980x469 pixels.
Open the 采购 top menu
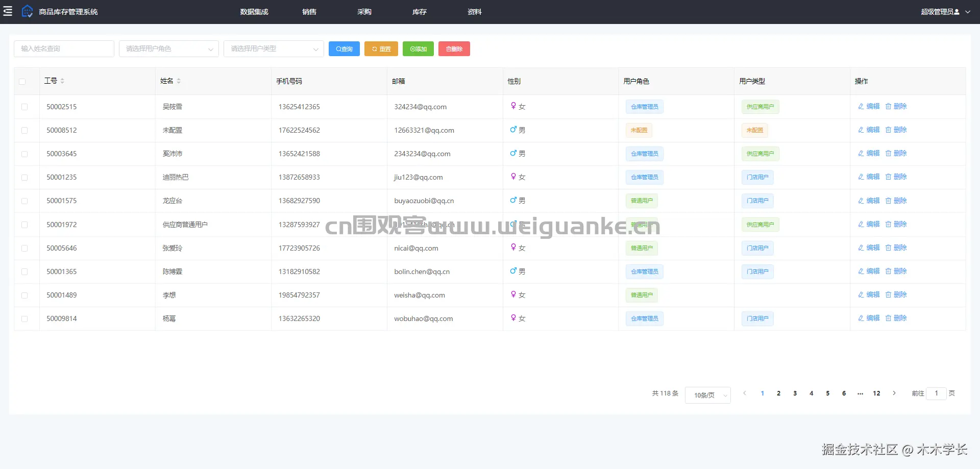coord(364,12)
